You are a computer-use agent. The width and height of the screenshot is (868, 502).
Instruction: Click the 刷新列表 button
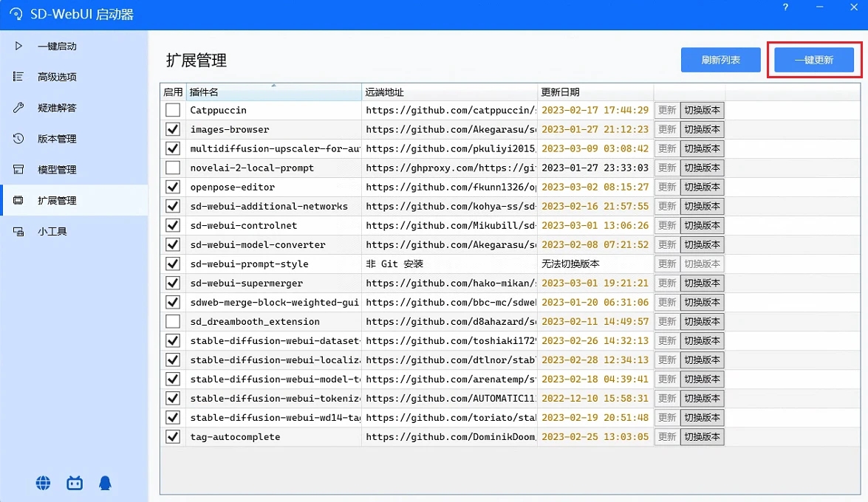coord(720,60)
